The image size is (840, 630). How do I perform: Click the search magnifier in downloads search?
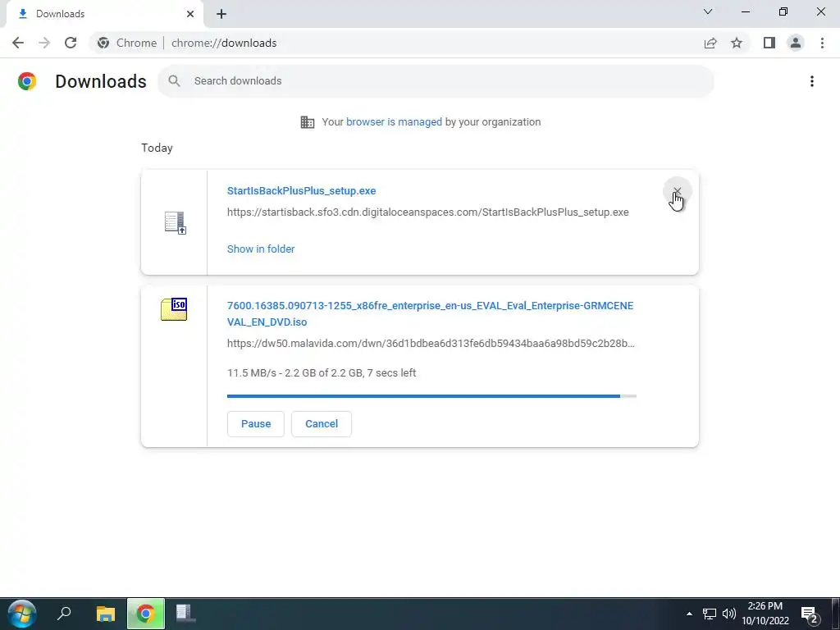point(174,81)
